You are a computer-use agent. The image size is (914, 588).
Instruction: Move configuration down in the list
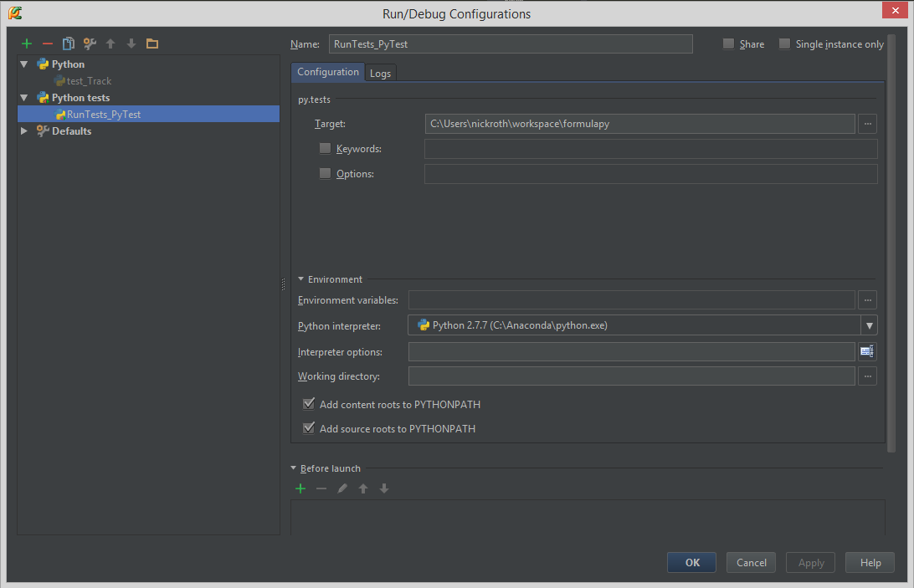[131, 43]
